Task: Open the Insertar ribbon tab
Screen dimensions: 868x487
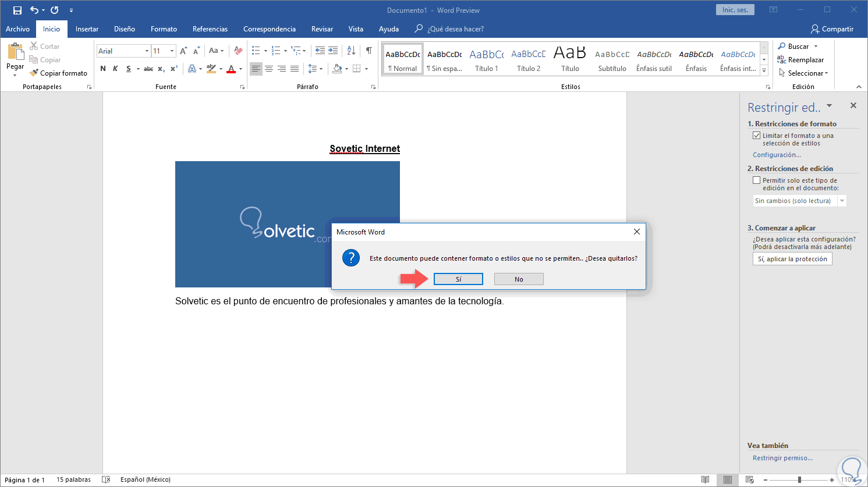Action: pyautogui.click(x=87, y=29)
